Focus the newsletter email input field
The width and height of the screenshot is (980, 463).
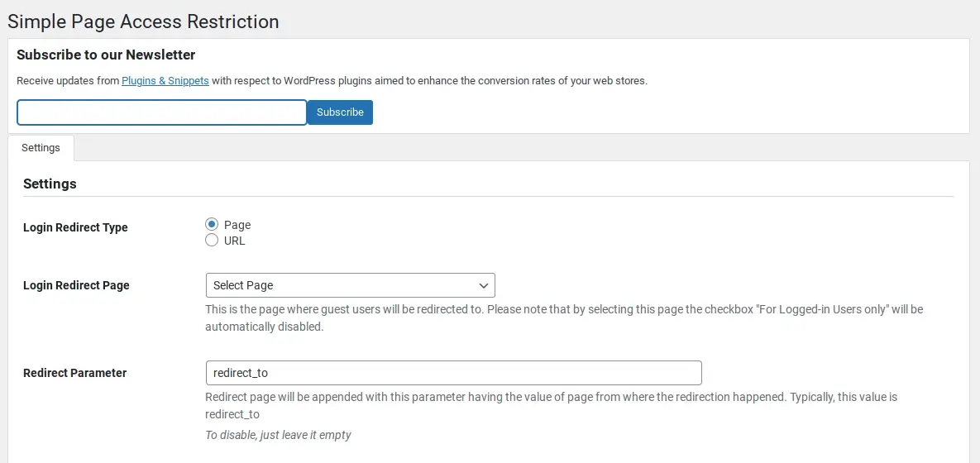(162, 112)
